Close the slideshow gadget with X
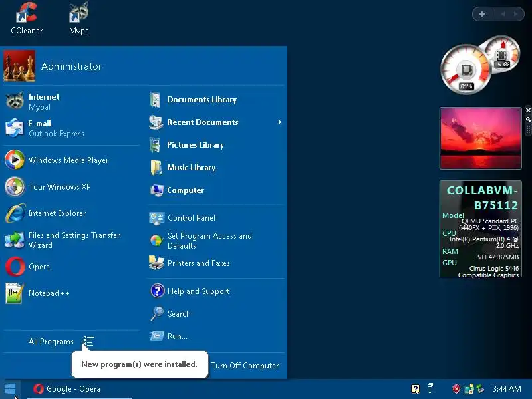Image resolution: width=532 pixels, height=399 pixels. pos(528,110)
